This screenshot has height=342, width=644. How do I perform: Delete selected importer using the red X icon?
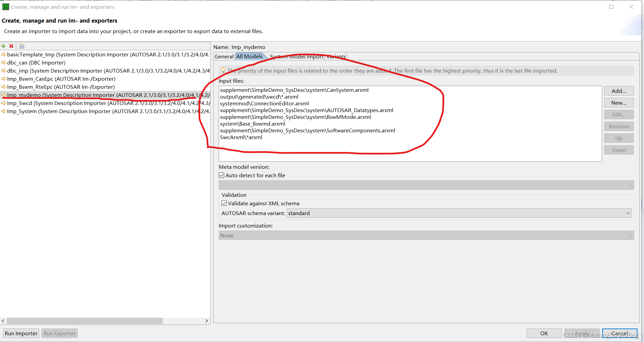pos(11,46)
